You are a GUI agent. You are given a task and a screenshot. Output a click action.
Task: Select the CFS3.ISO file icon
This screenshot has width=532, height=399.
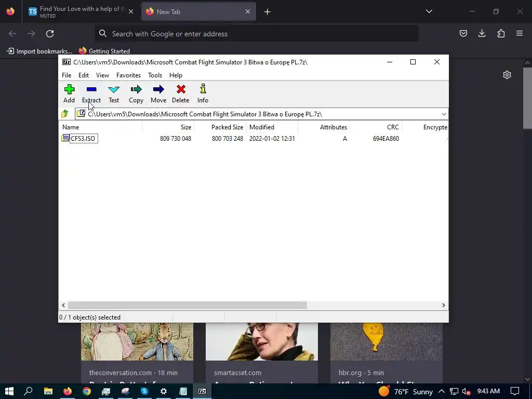pyautogui.click(x=65, y=138)
